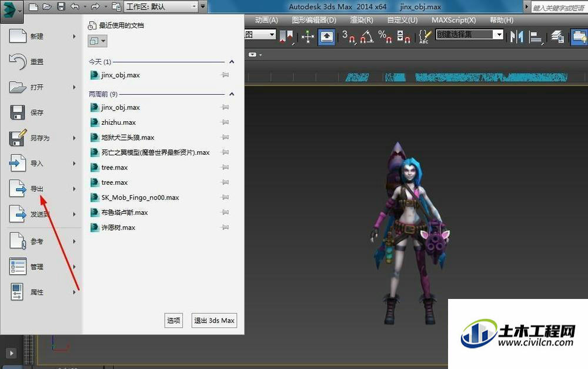Pin 死亡之翼模型 file in recent documents
The width and height of the screenshot is (588, 369).
[225, 152]
